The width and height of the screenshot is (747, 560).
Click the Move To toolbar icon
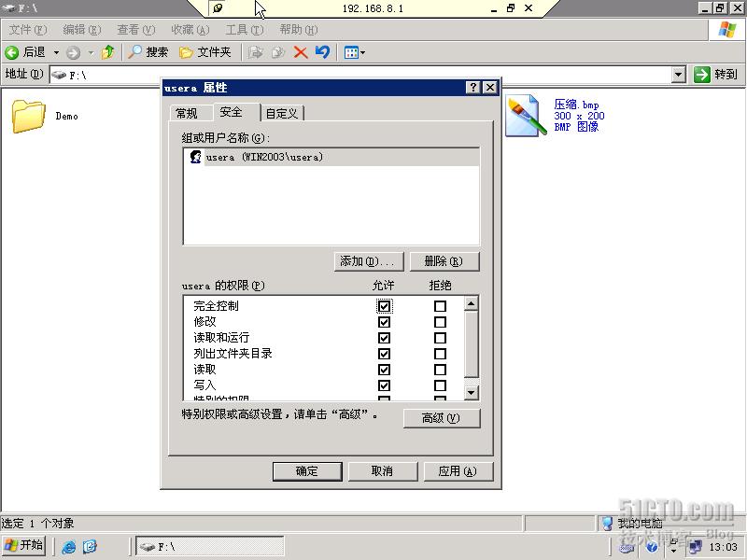tap(255, 52)
